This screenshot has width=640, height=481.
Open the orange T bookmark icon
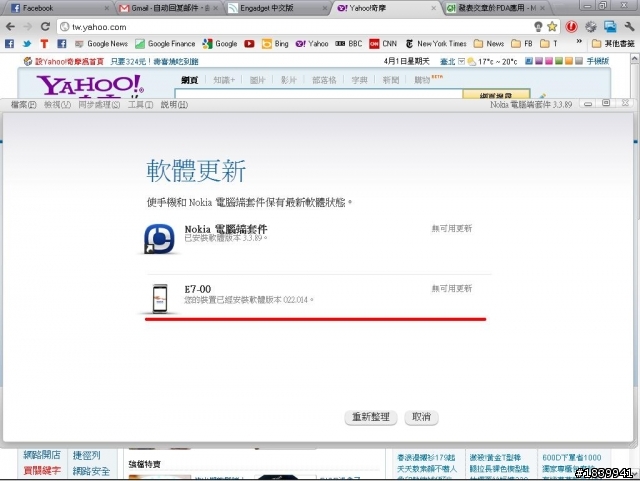click(44, 44)
